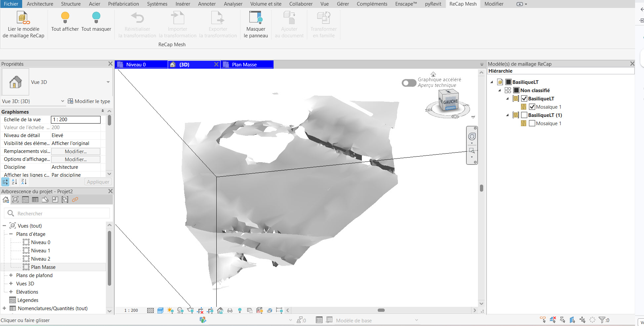Uncheck the BasiliqueLT checkbox in the hierarchy
Image resolution: width=644 pixels, height=326 pixels.
[524, 98]
